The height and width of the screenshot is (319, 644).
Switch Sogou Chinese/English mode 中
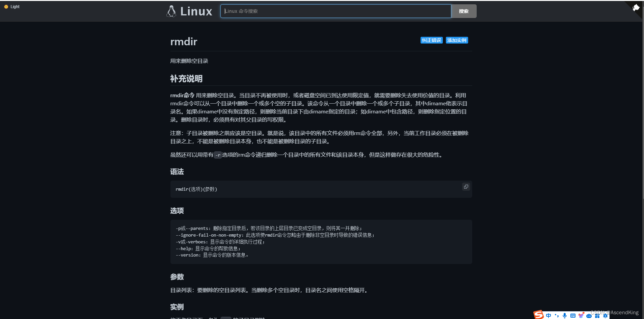pyautogui.click(x=548, y=316)
